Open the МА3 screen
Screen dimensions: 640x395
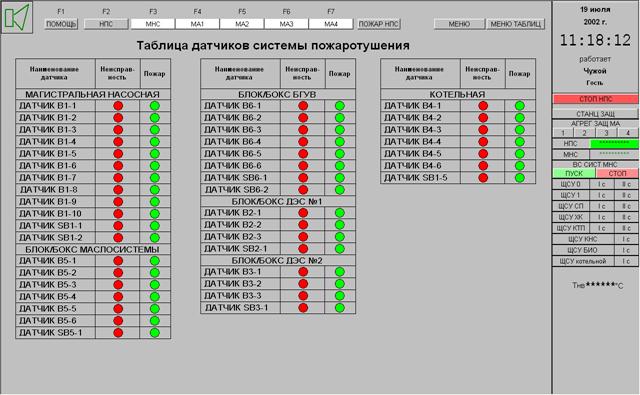point(286,24)
